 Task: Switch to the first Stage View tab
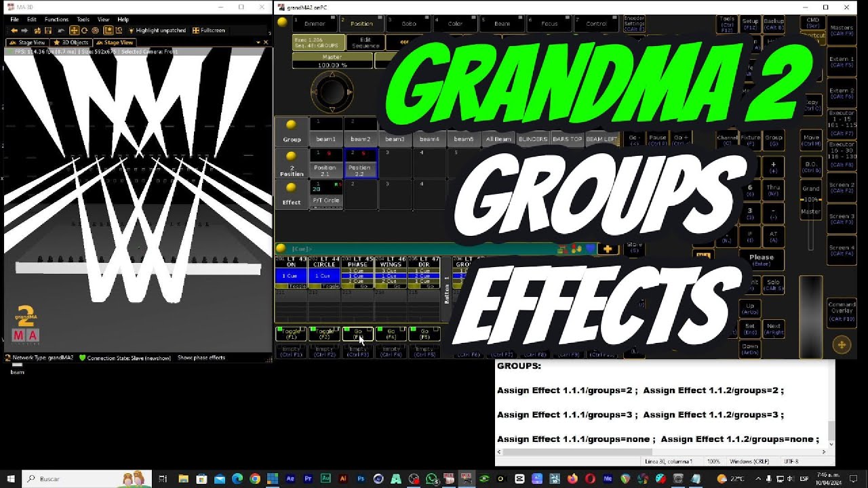click(27, 43)
